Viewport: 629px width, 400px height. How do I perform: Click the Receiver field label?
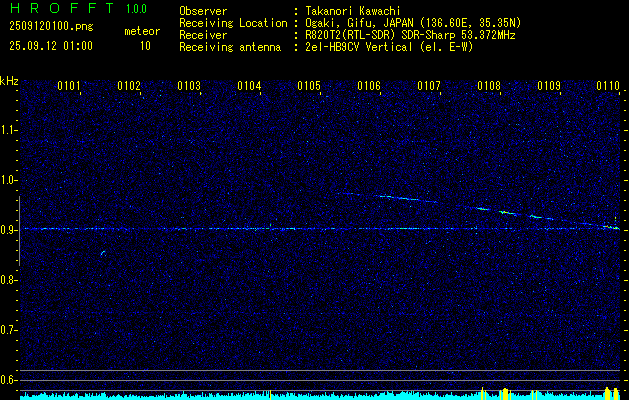coord(203,35)
